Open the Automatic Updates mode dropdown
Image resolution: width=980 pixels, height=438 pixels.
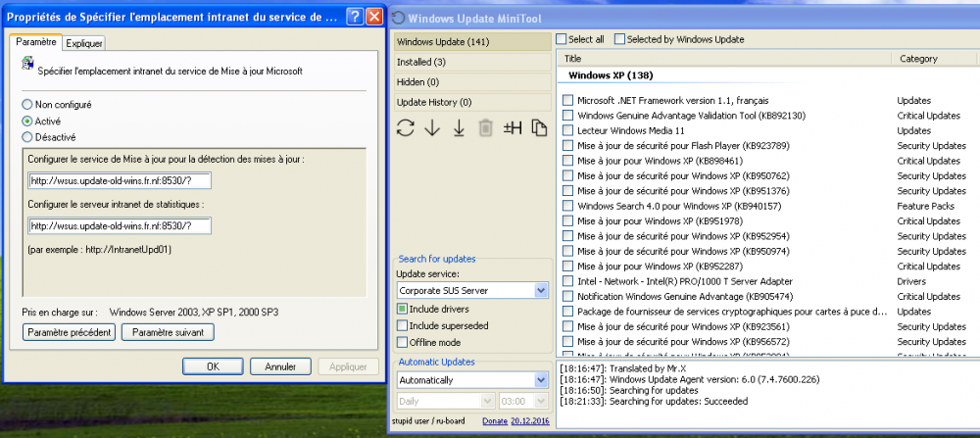click(x=541, y=380)
